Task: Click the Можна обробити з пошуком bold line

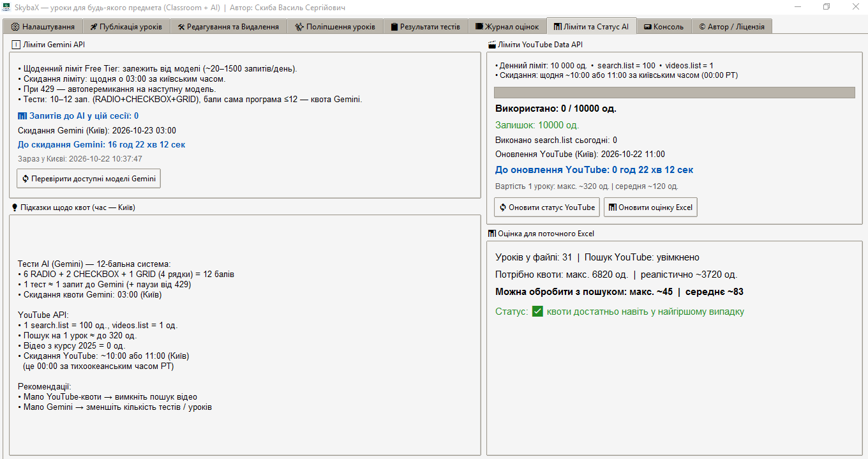Action: (x=619, y=292)
